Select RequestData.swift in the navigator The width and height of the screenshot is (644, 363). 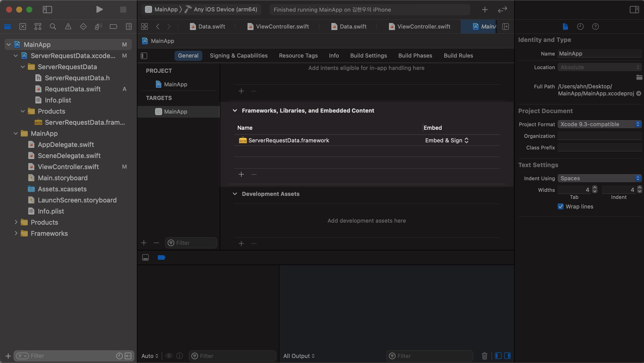tap(73, 89)
